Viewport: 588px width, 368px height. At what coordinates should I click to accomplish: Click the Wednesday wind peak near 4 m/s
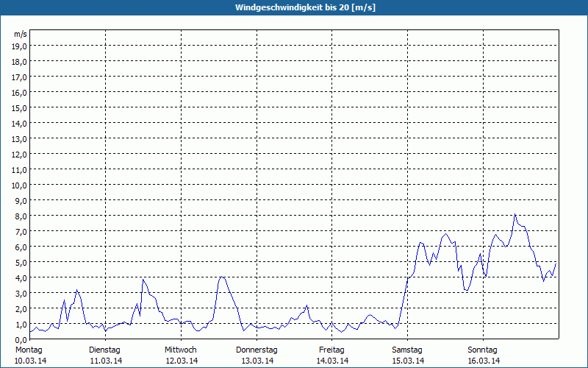pyautogui.click(x=222, y=277)
